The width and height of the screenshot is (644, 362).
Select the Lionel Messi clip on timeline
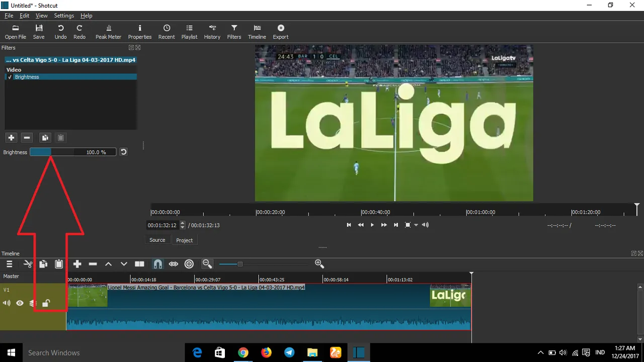click(x=269, y=307)
